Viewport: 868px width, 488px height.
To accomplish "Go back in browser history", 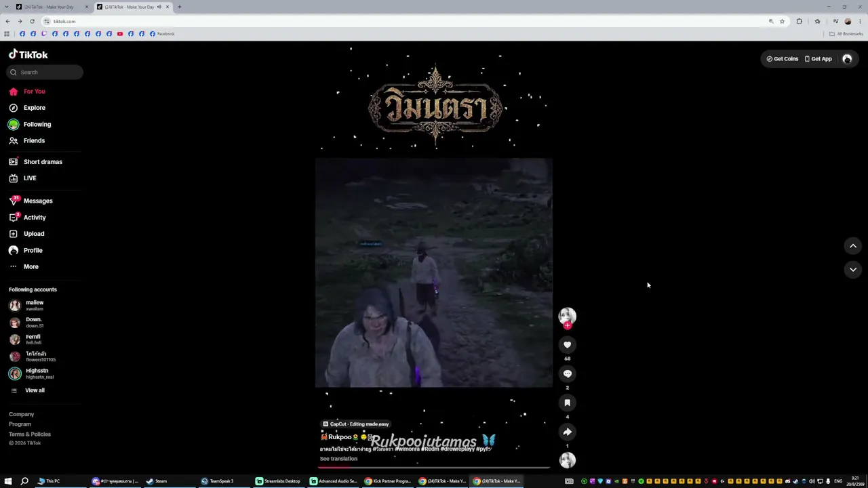I will 7,21.
